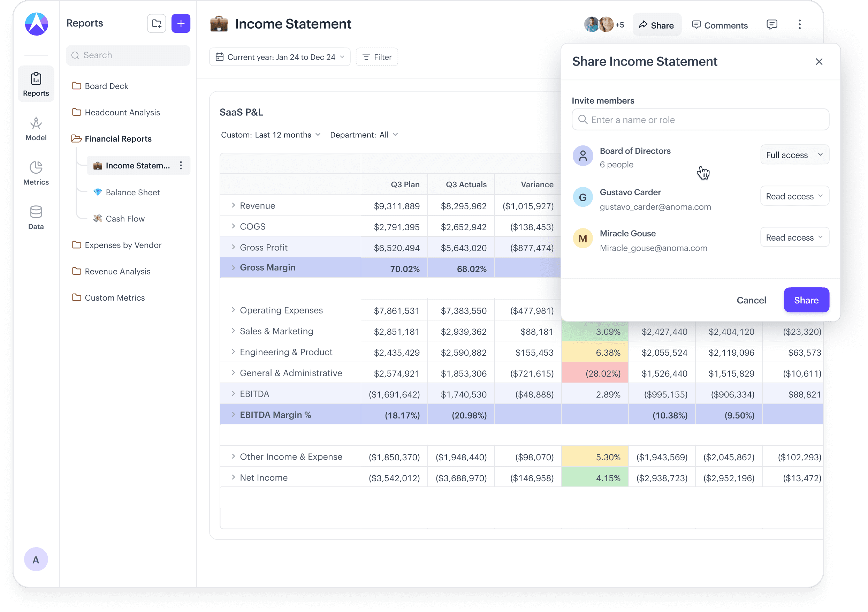Image resolution: width=868 pixels, height=612 pixels.
Task: Open the Income Statement item's three-dot menu
Action: [181, 165]
